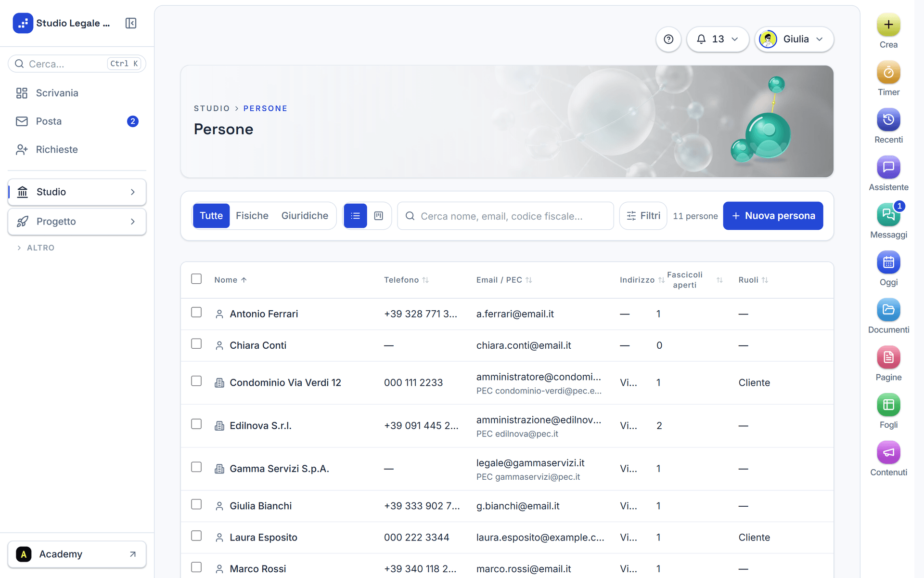Switch to list view layout
This screenshot has width=924, height=578.
355,216
